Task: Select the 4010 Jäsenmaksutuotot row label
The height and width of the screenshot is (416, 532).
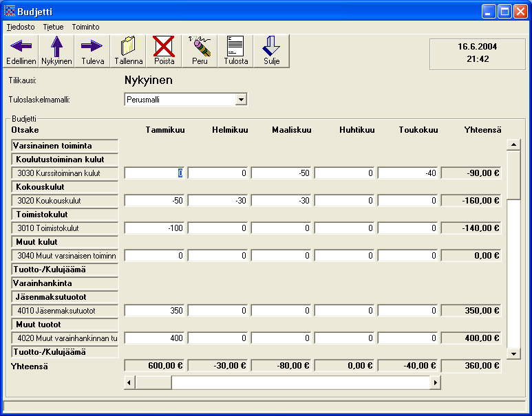Action: 65,311
